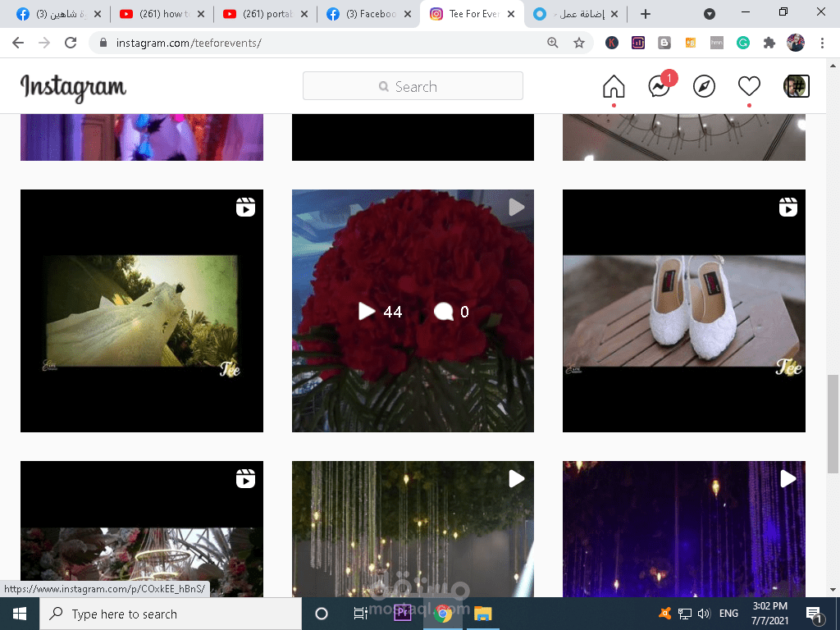Image resolution: width=840 pixels, height=630 pixels.
Task: Open the Chrome three-dot menu
Action: coord(822,43)
